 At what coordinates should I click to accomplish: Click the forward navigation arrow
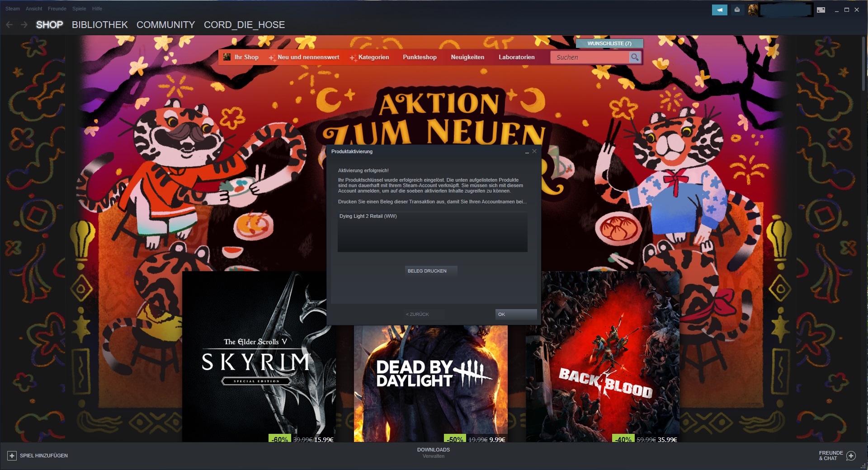coord(24,25)
